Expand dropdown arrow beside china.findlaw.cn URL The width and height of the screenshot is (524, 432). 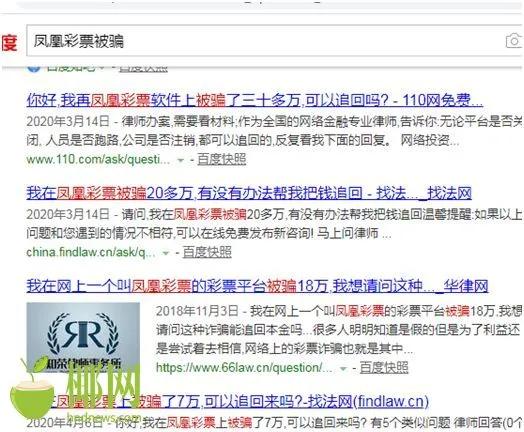165,253
